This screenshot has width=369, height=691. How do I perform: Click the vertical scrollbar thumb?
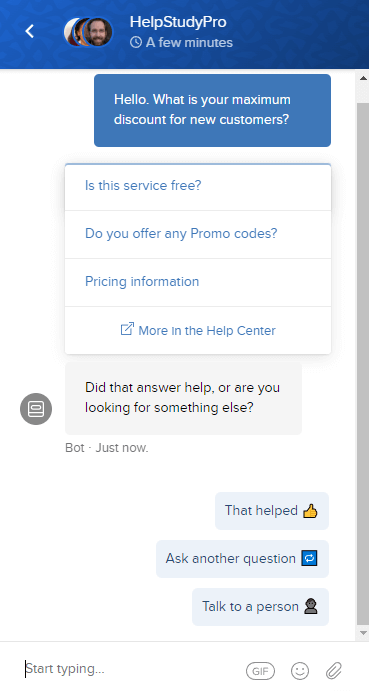363,364
